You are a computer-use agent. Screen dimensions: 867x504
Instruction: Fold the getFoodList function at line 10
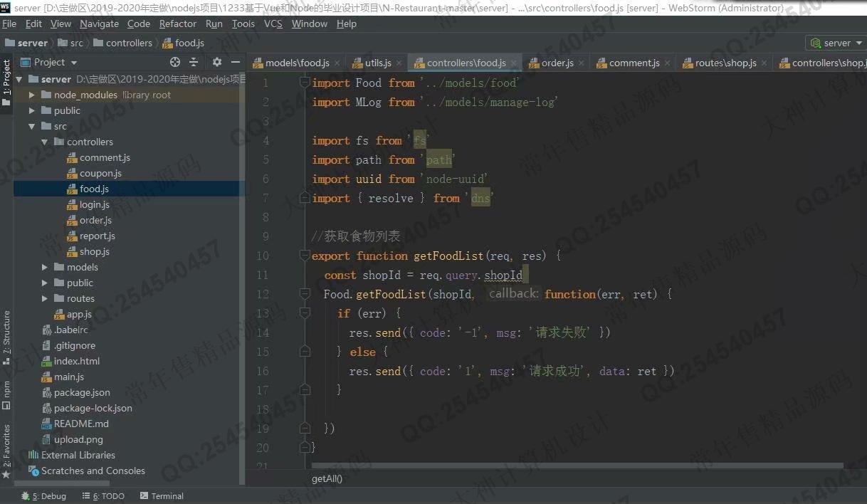click(305, 256)
